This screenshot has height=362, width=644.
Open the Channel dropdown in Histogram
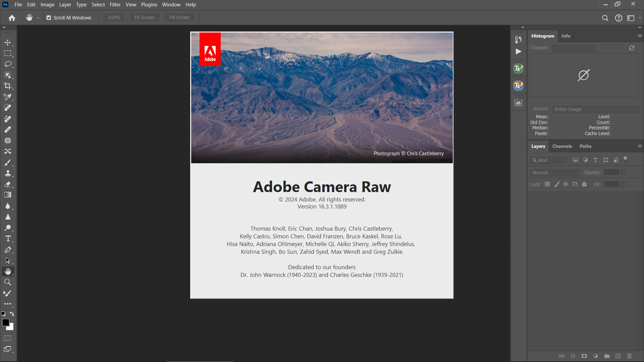coord(574,48)
